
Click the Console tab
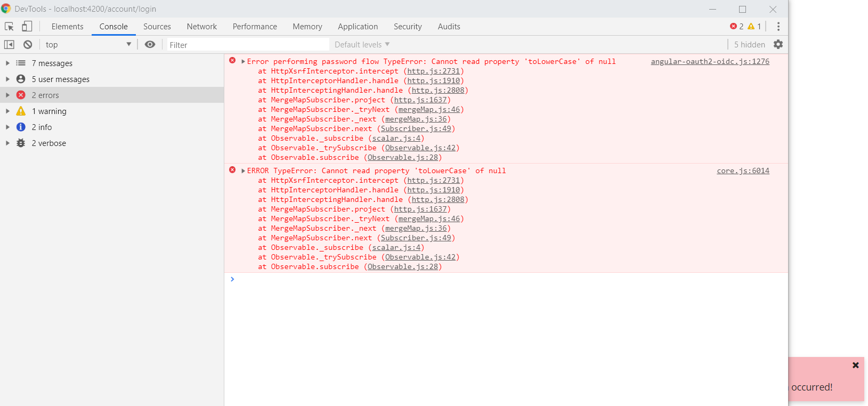pos(113,27)
